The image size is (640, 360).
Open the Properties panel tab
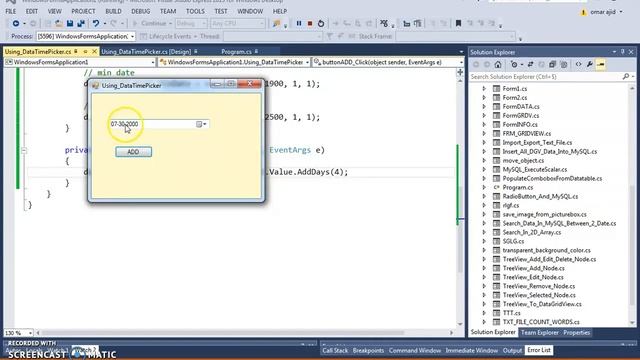[x=576, y=333]
